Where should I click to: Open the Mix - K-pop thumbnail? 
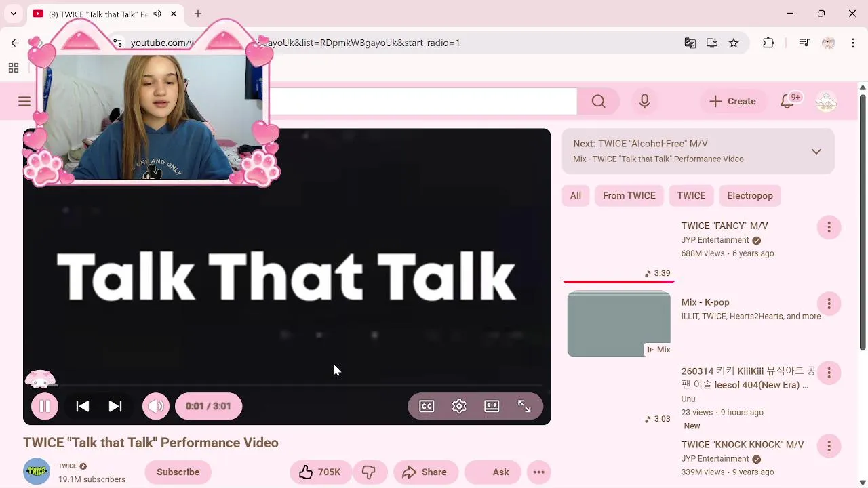pyautogui.click(x=618, y=323)
